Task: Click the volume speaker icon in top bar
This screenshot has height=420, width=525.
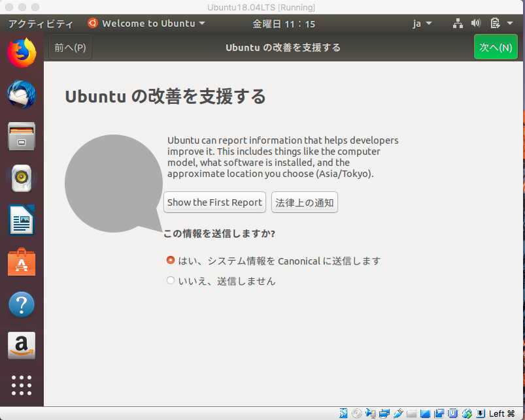Action: (476, 23)
